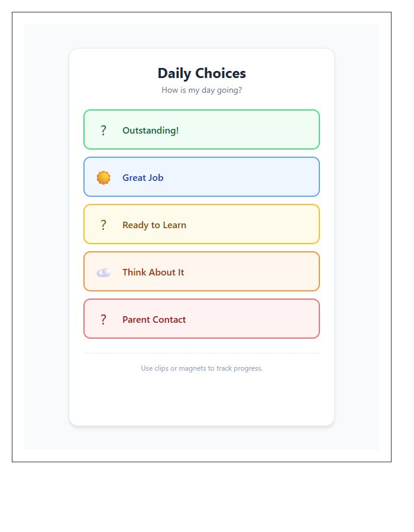414x532 pixels.
Task: Select the green Outstanding! card
Action: coord(202,129)
